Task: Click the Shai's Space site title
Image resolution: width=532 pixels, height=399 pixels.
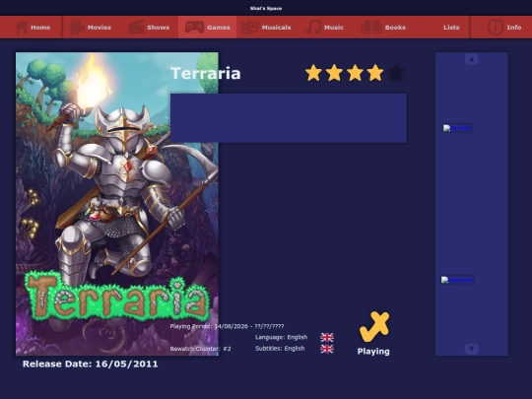Action: pos(266,8)
